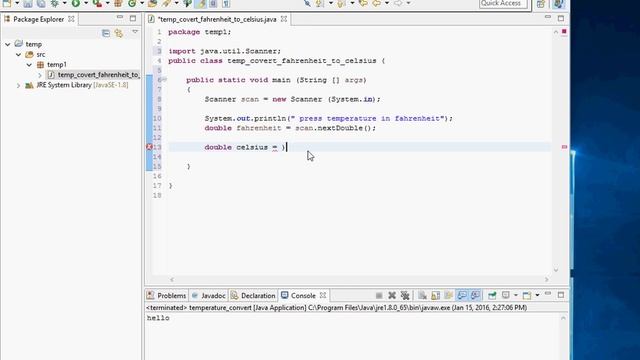640x360 pixels.
Task: Open the Declaration tab
Action: [x=253, y=296]
